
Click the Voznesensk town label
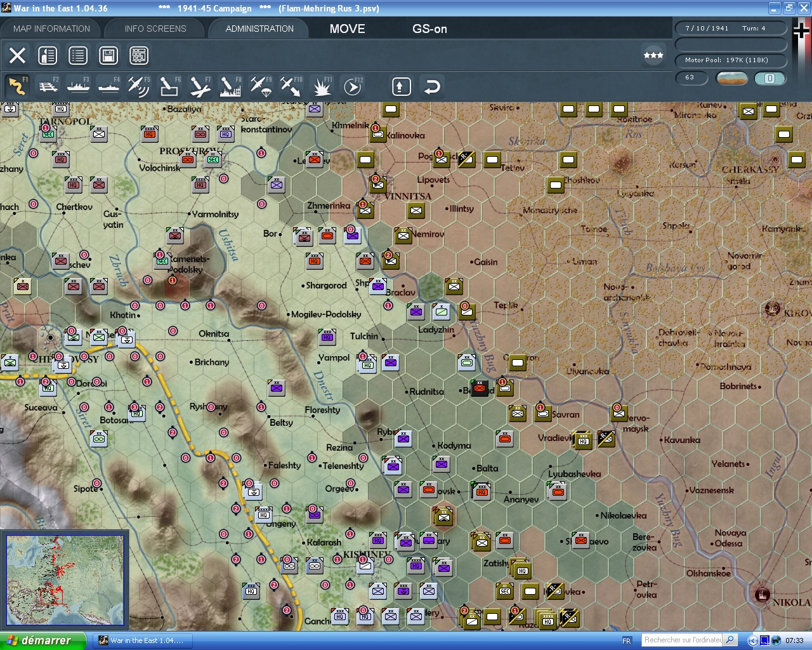click(711, 490)
